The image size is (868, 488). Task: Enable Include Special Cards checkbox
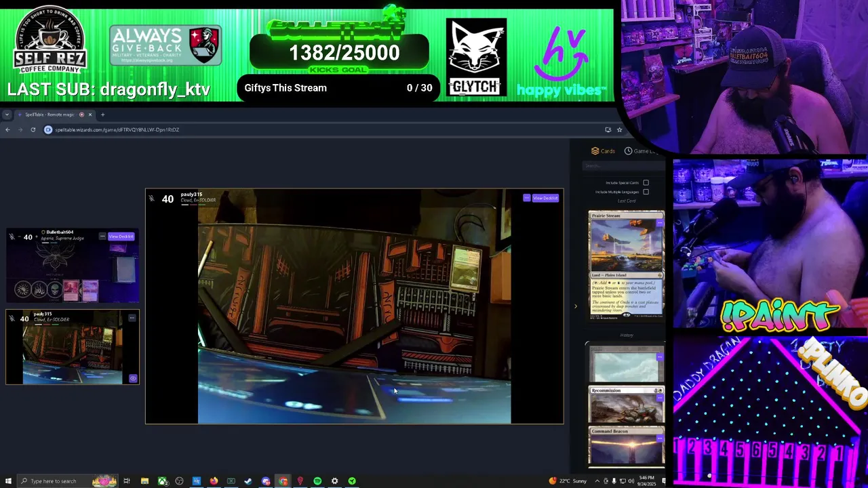pos(646,182)
